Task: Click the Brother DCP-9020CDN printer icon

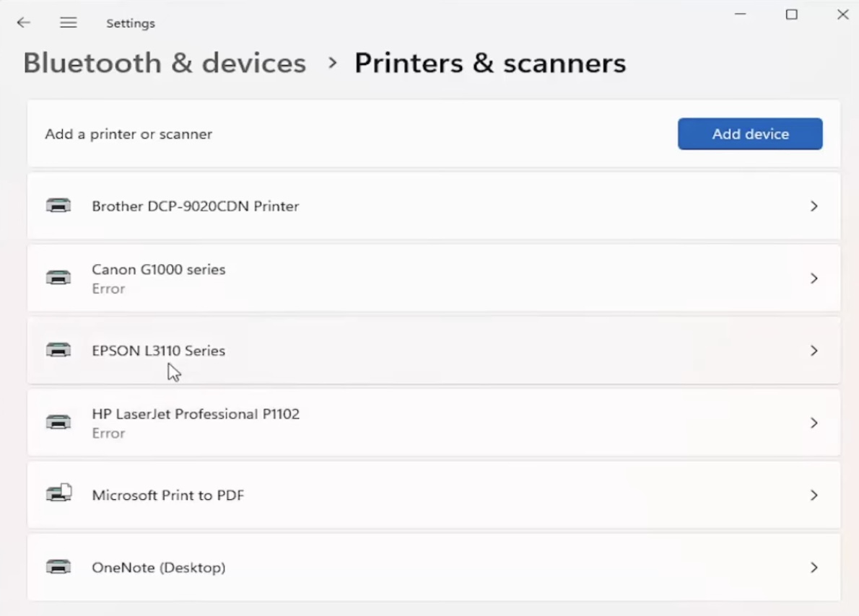Action: [x=58, y=206]
